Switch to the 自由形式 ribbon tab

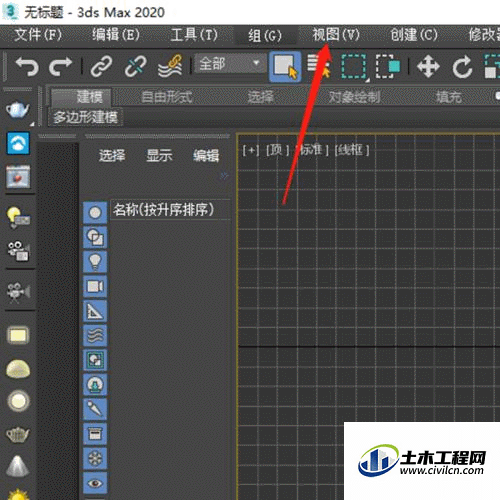click(x=166, y=97)
